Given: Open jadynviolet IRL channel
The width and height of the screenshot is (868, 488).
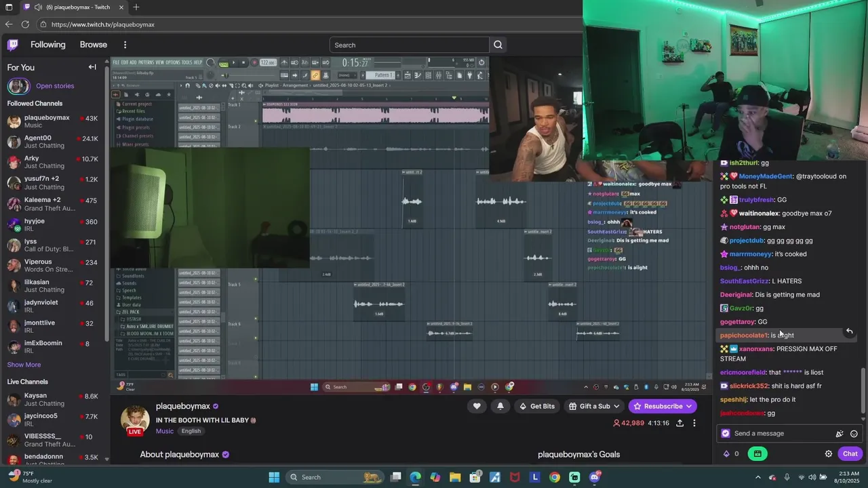Looking at the screenshot, I should click(x=53, y=306).
